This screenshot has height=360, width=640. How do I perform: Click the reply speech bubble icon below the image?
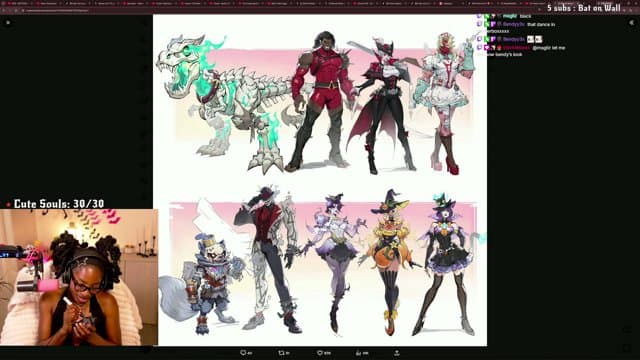243,353
